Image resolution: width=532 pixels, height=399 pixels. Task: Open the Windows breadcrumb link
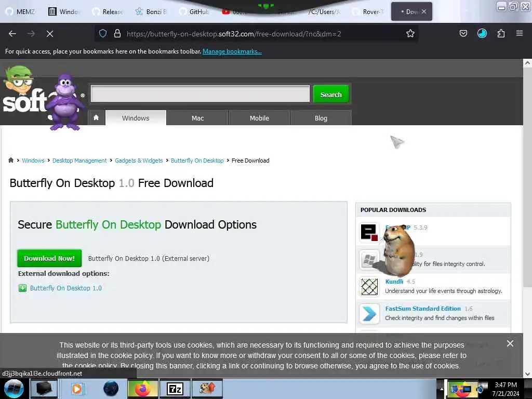click(x=33, y=161)
